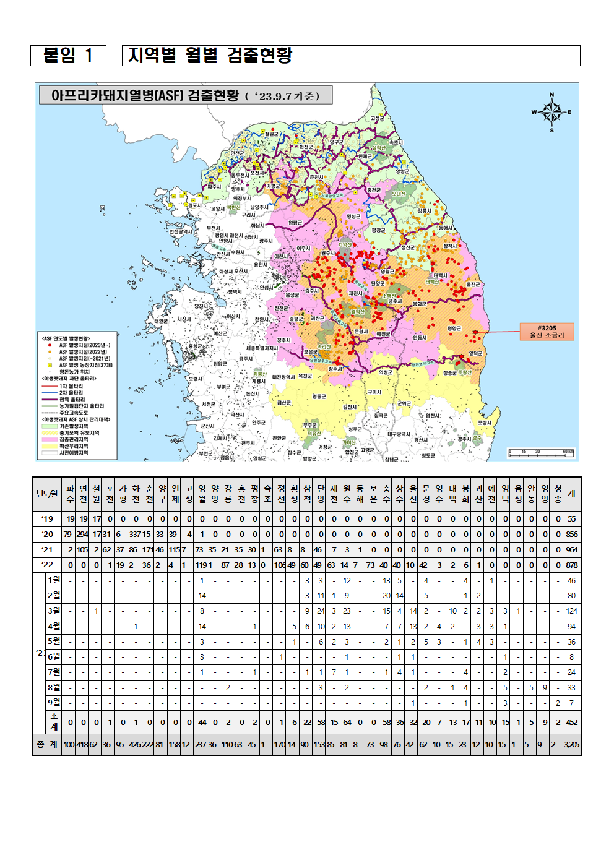Viewport: 614px width, 868px height.
Task: Click the purple 광역 울타리 line symbol
Action: (50, 400)
